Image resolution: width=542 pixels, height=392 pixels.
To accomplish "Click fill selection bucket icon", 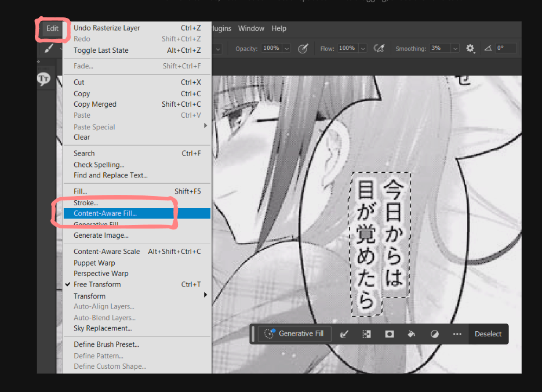I will point(412,334).
